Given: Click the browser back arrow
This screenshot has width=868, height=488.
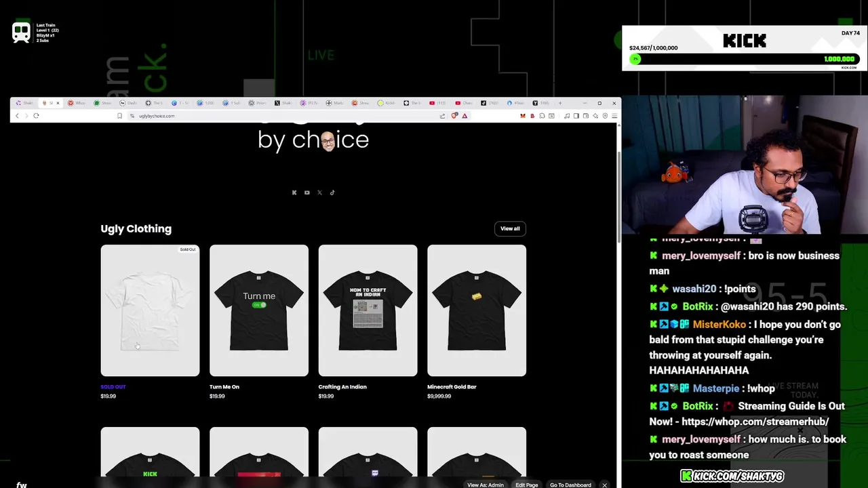Looking at the screenshot, I should [17, 116].
